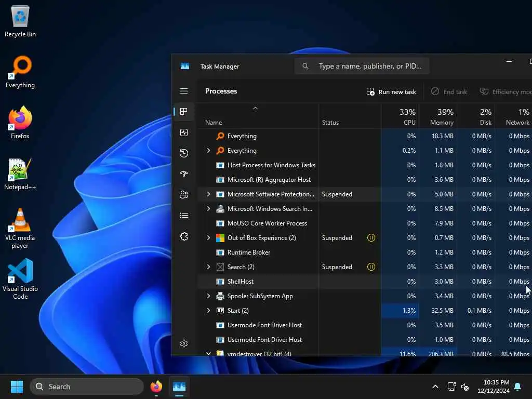532x399 pixels.
Task: Expand Microsoft Windows Search In... process
Action: 208,209
